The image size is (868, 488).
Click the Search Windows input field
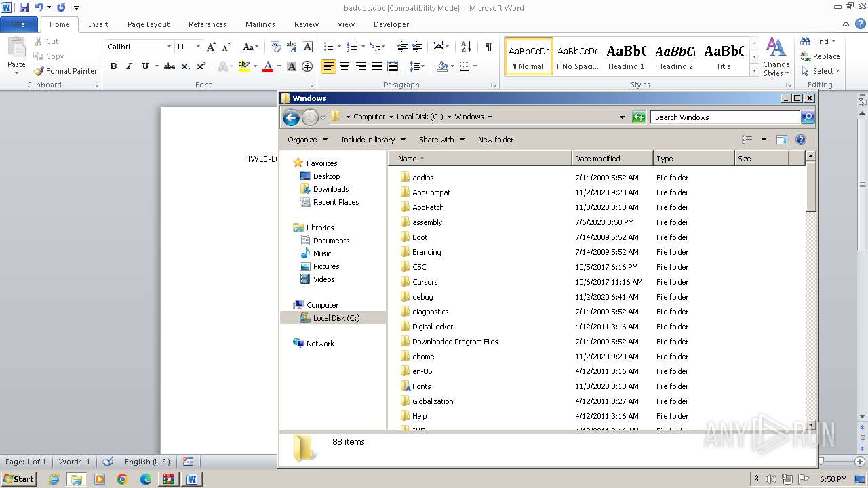pos(725,117)
